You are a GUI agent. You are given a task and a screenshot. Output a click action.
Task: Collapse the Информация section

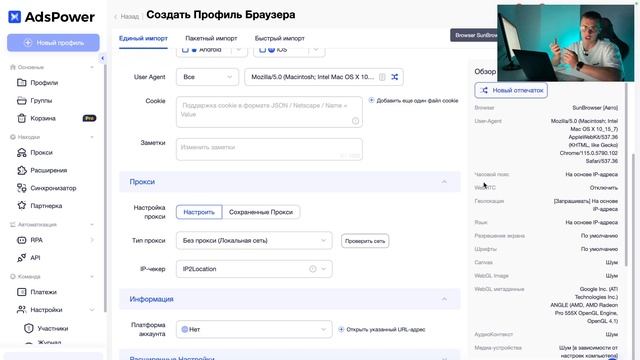point(444,299)
